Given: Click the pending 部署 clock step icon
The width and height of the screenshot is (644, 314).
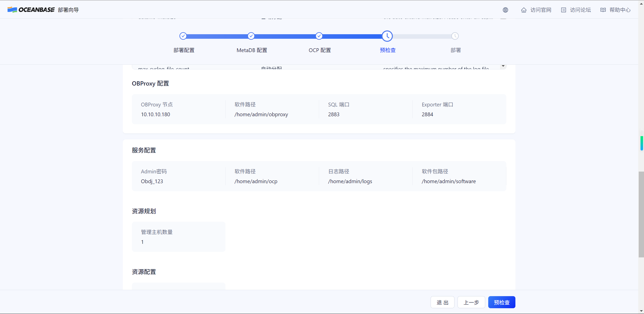Looking at the screenshot, I should (455, 36).
